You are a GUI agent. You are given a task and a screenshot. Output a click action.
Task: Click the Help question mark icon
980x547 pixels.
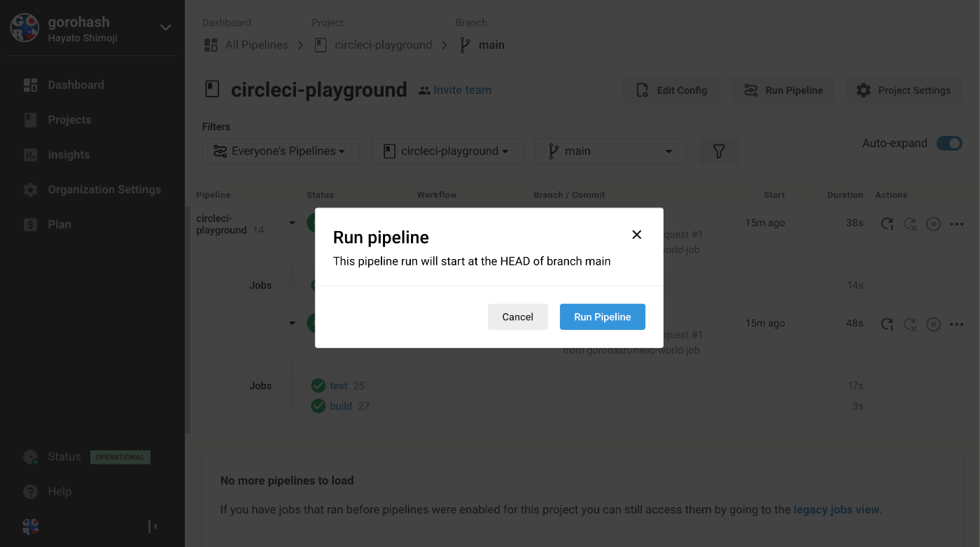(30, 492)
